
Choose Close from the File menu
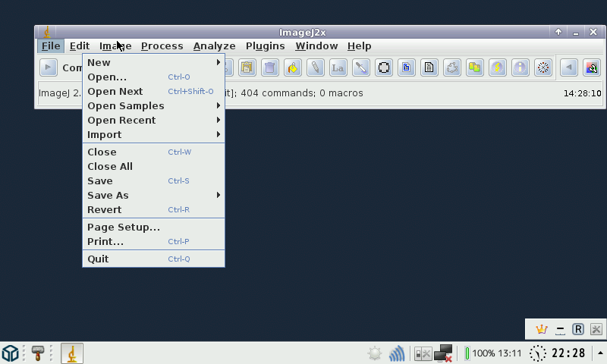tap(154, 152)
